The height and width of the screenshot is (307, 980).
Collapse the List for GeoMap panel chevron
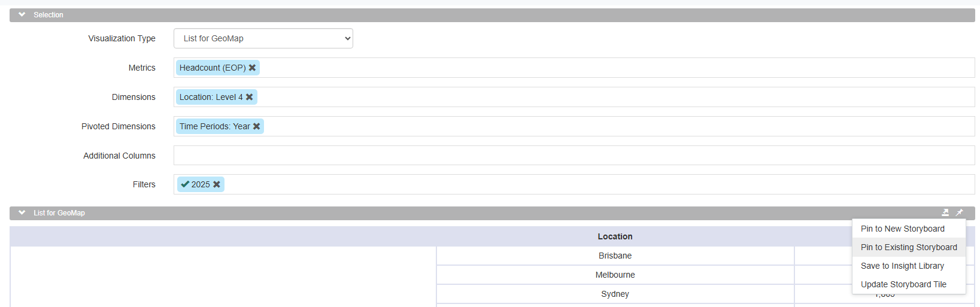[x=22, y=212]
